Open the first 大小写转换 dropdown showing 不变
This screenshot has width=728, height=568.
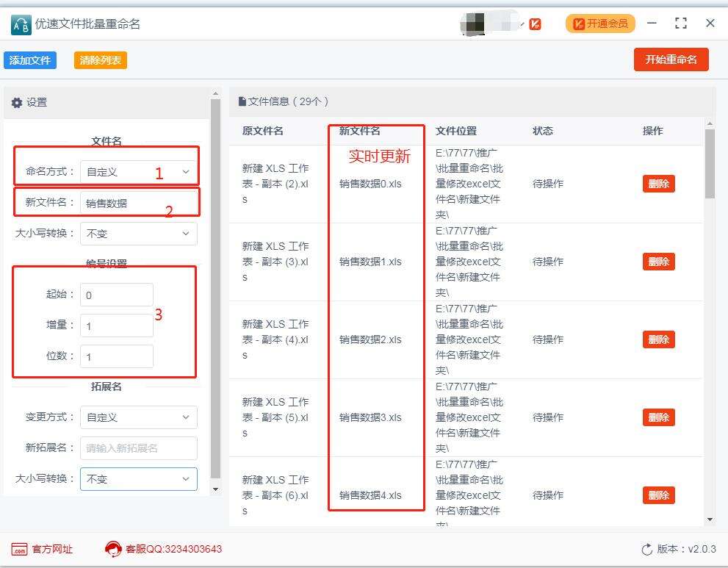tap(138, 233)
